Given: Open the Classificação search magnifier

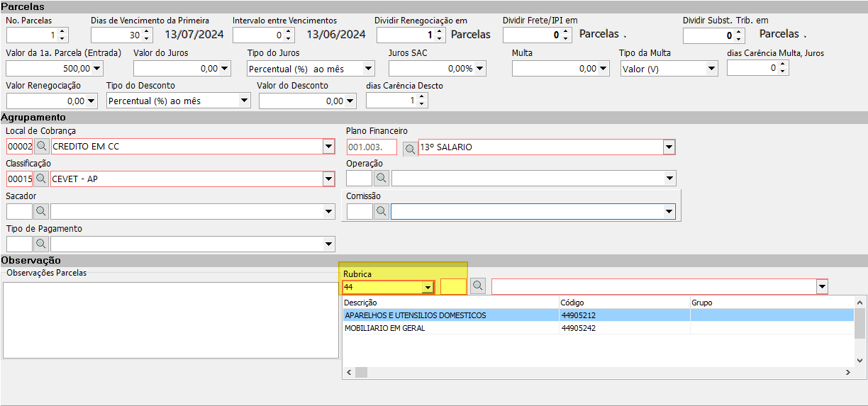Looking at the screenshot, I should tap(42, 179).
